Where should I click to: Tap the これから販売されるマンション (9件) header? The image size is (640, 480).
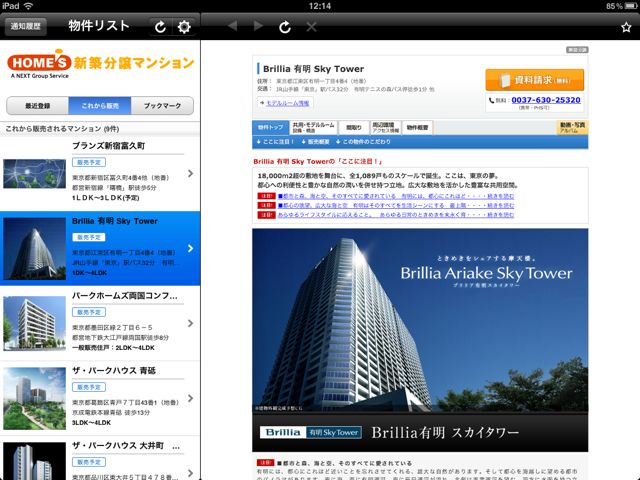click(62, 129)
